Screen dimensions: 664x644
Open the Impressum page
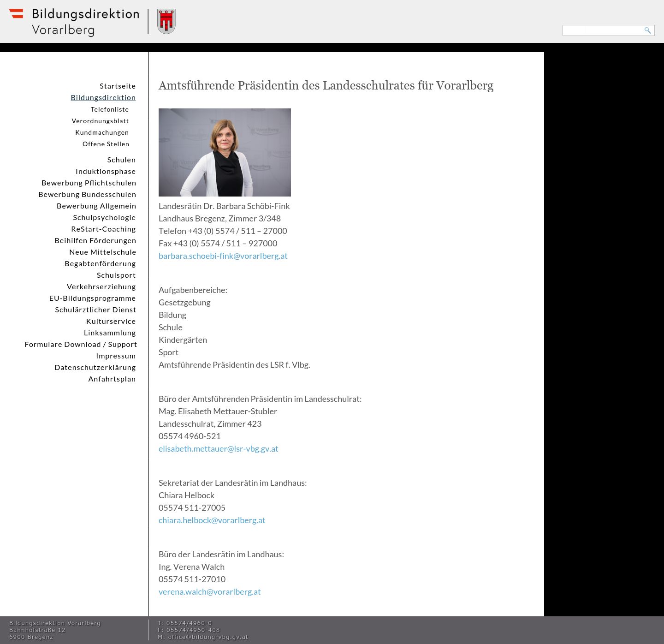tap(116, 356)
